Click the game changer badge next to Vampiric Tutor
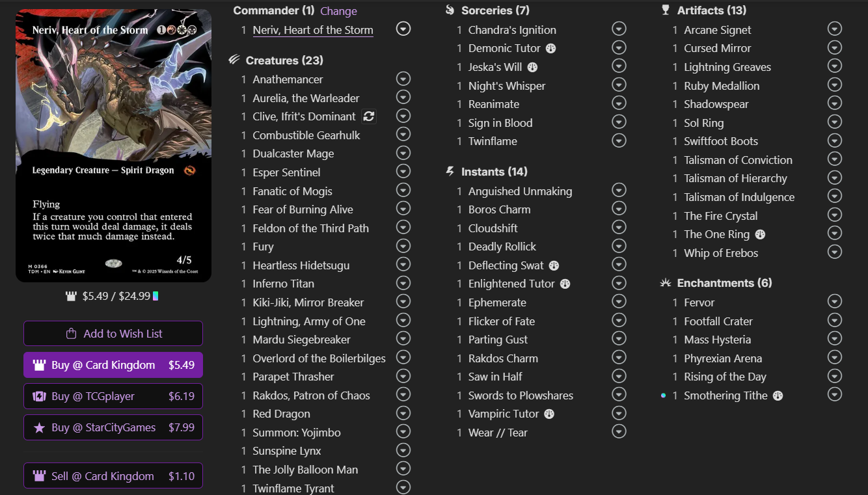Screen dimensions: 868x495 [x=549, y=414]
